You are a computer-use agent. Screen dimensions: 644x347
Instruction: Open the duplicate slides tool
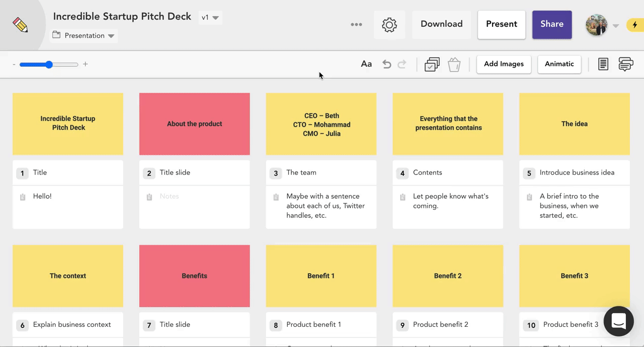point(432,64)
